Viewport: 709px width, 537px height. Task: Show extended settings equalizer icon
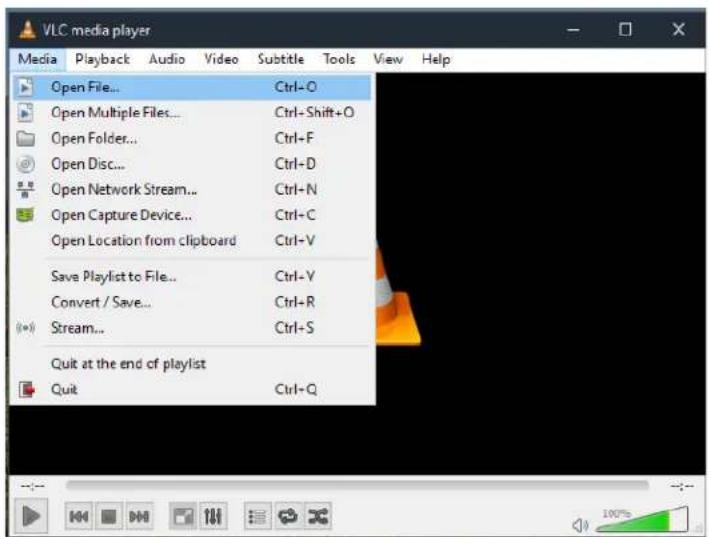(213, 516)
